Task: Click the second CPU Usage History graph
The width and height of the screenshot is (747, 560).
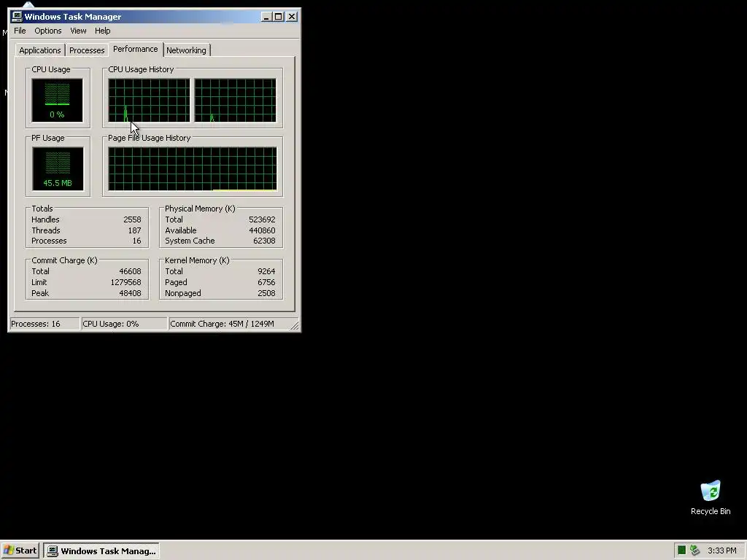Action: point(236,101)
